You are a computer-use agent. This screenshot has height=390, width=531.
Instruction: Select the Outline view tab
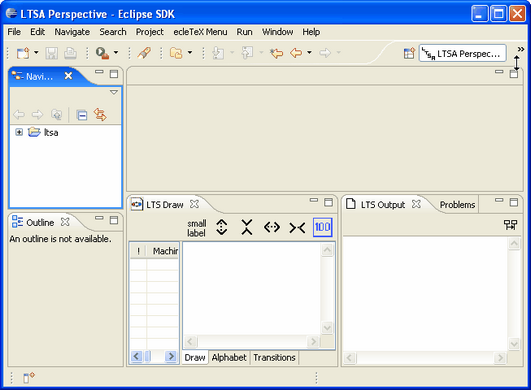click(40, 223)
